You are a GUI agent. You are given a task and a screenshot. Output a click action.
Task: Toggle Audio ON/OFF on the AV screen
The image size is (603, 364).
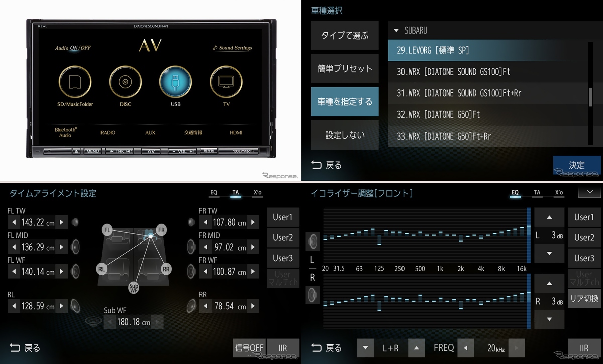coord(73,48)
